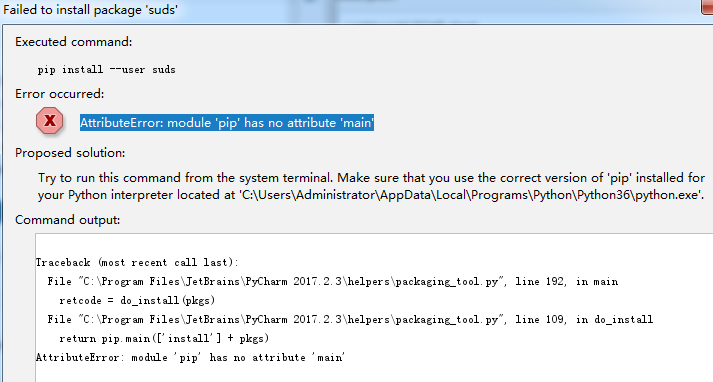This screenshot has width=713, height=382.
Task: Click the 'Command output:' label
Action: tap(68, 220)
